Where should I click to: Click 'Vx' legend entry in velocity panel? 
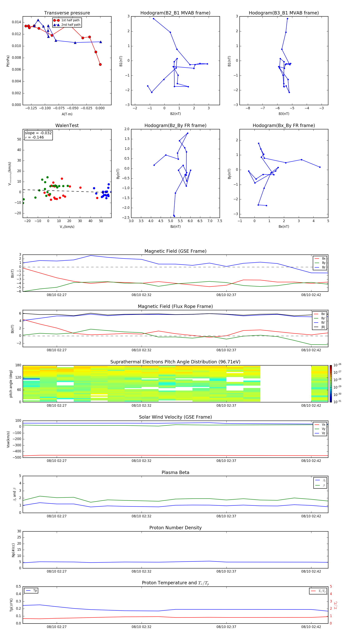click(x=320, y=424)
